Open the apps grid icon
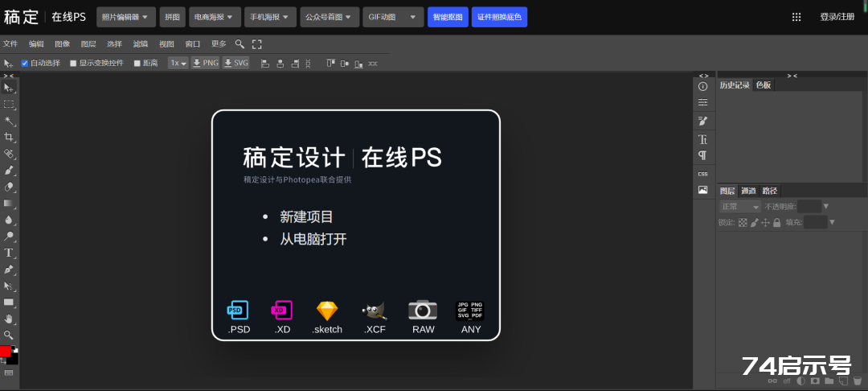Screen dimensions: 868x391 [796, 17]
